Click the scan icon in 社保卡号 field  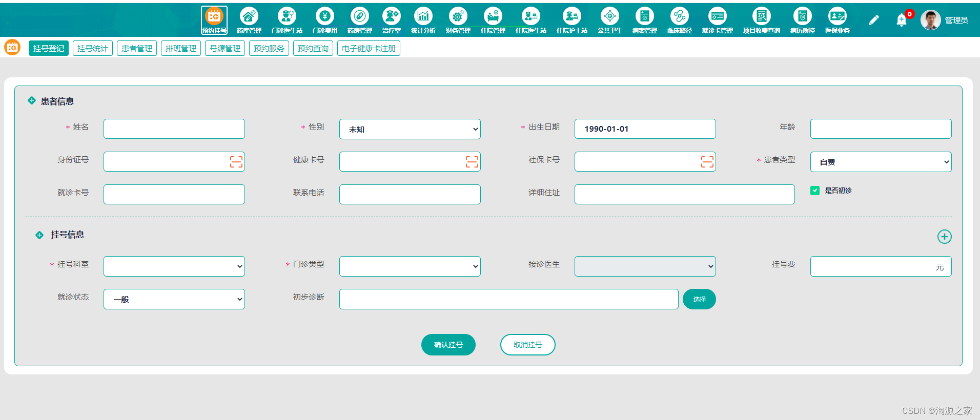(707, 162)
